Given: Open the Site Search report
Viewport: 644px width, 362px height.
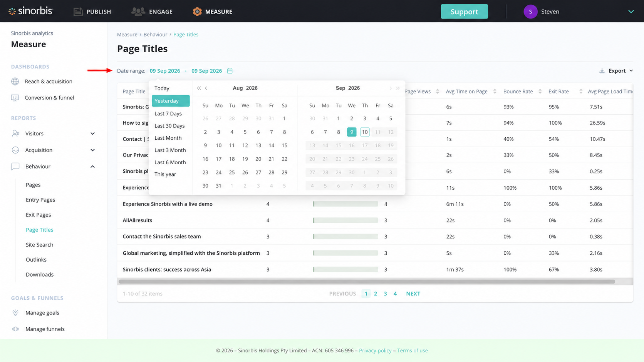Looking at the screenshot, I should (40, 245).
